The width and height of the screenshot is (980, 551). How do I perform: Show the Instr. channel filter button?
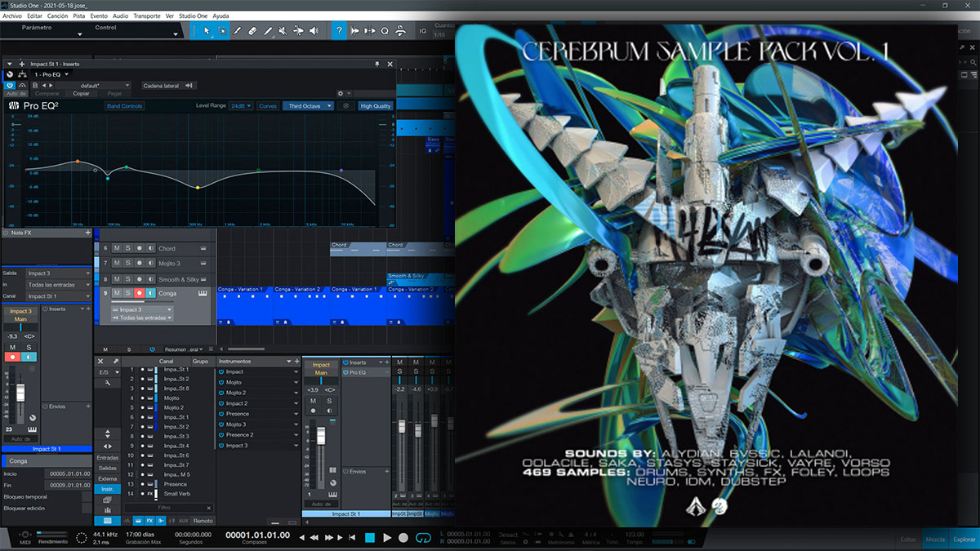[107, 489]
